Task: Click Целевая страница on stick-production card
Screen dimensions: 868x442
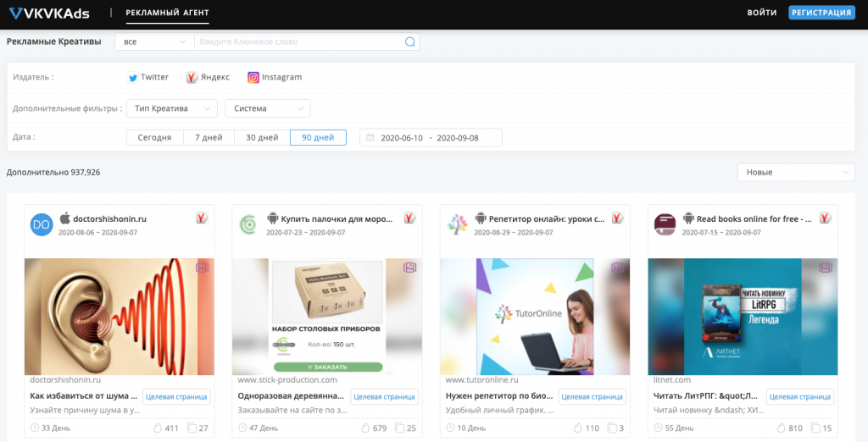Action: tap(384, 396)
